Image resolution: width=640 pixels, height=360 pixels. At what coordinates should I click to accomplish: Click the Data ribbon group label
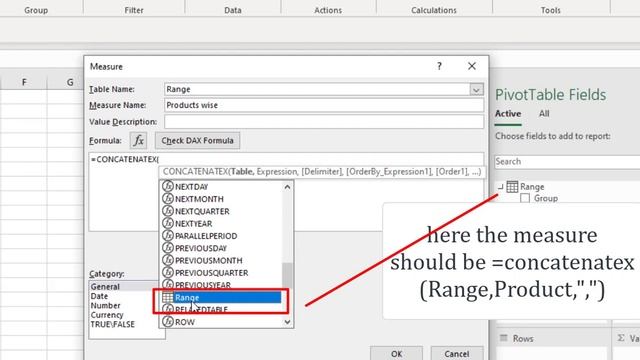[233, 10]
